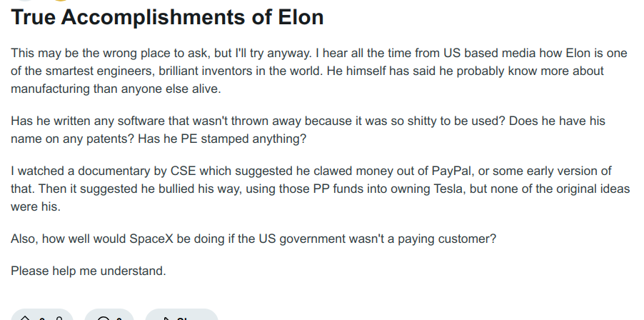
Task: Click the paragraph starting 'Has he written any software'
Action: [x=308, y=130]
